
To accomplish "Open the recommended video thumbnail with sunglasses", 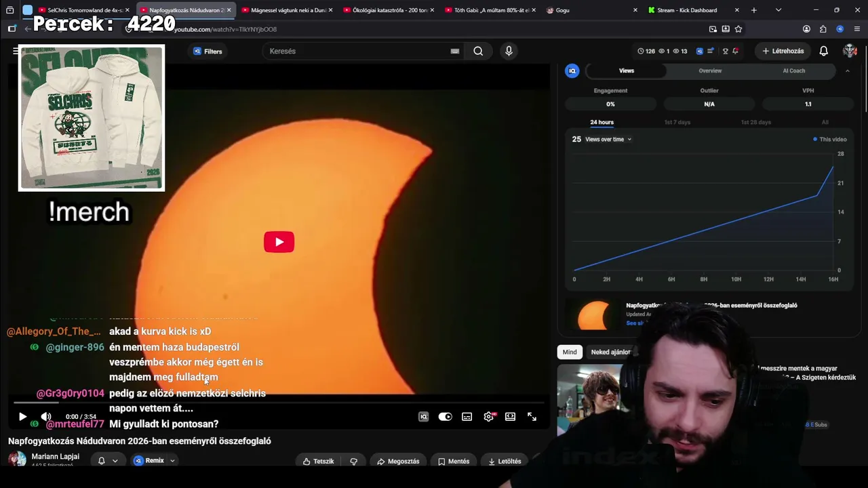I will (590, 399).
